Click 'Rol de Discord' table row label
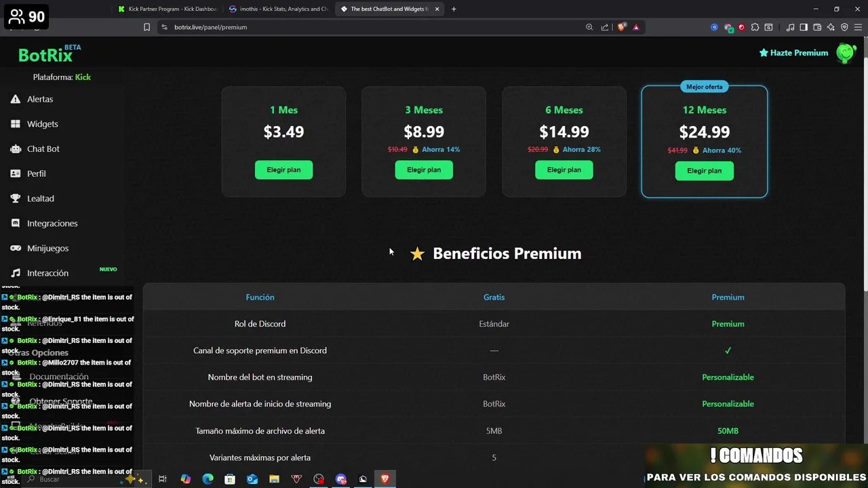 [260, 324]
